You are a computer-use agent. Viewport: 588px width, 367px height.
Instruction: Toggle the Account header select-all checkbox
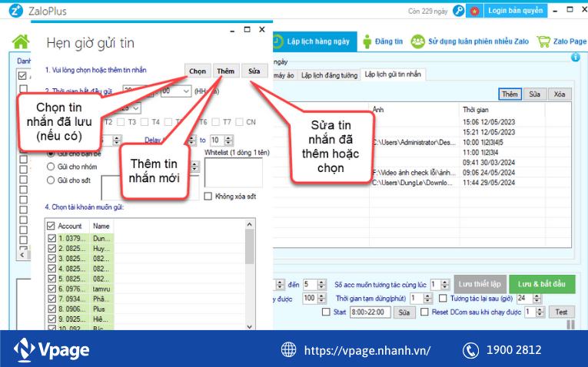[51, 226]
